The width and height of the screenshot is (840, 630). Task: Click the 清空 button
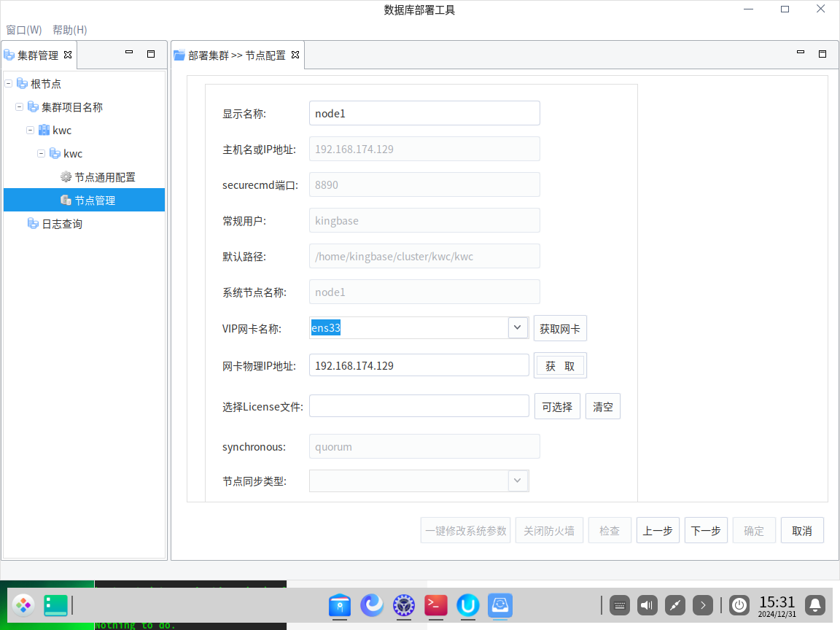(602, 407)
